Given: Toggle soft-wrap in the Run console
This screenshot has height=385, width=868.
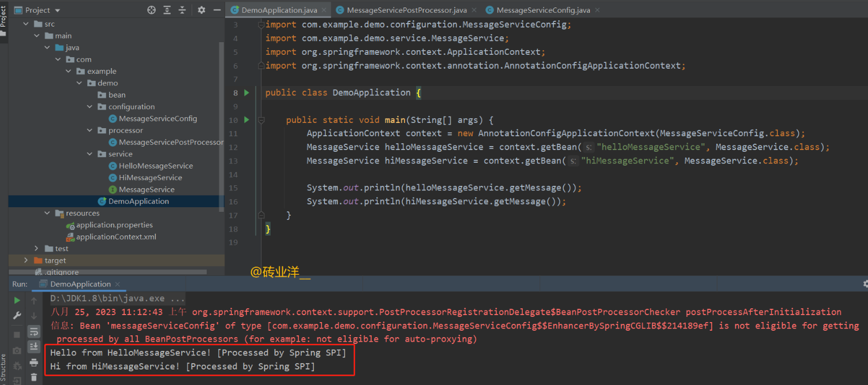Looking at the screenshot, I should point(34,331).
